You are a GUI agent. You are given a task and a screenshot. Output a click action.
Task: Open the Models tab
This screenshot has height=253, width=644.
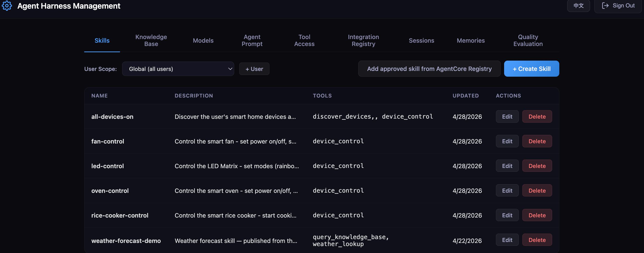[203, 40]
